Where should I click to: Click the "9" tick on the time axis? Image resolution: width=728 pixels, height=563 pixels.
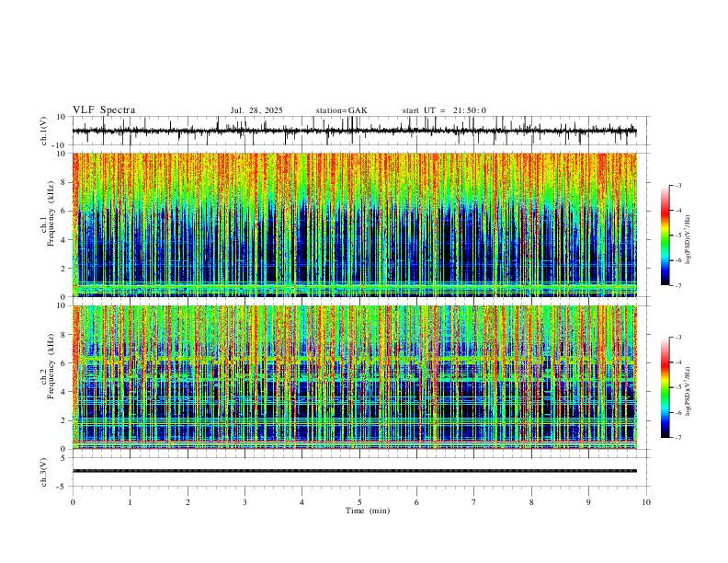click(x=588, y=502)
